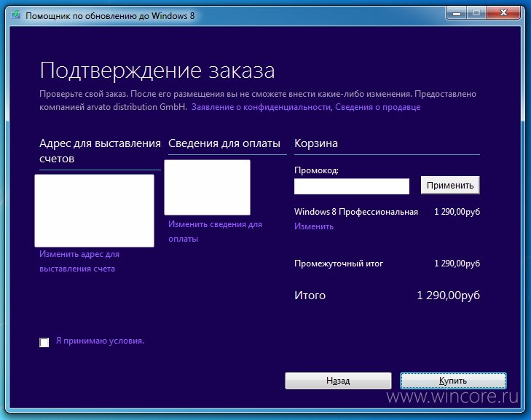Click the 'Купить' button
This screenshot has height=420, width=531.
[x=453, y=381]
